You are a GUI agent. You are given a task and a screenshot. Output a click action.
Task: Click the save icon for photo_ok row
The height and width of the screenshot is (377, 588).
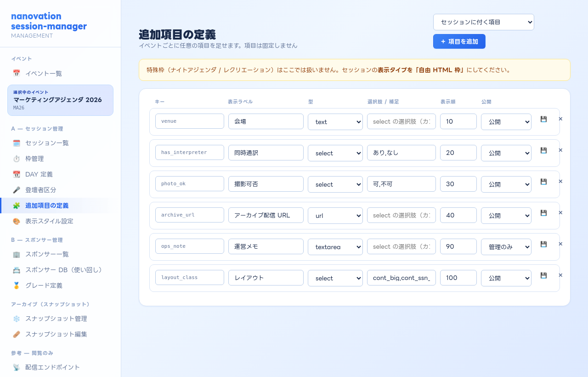pos(543,182)
